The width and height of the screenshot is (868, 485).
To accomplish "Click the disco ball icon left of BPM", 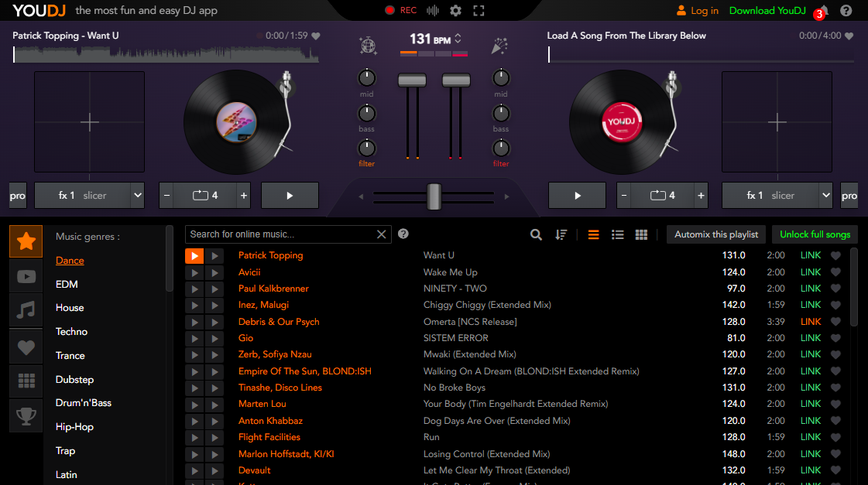I will (369, 46).
